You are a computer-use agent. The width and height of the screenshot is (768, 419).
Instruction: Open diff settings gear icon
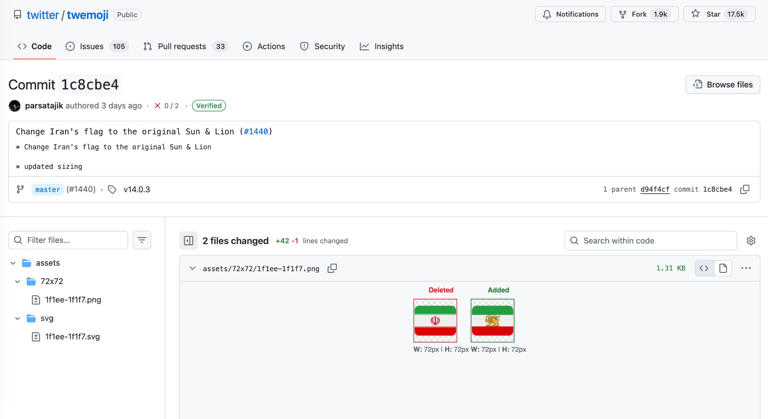[x=751, y=241]
